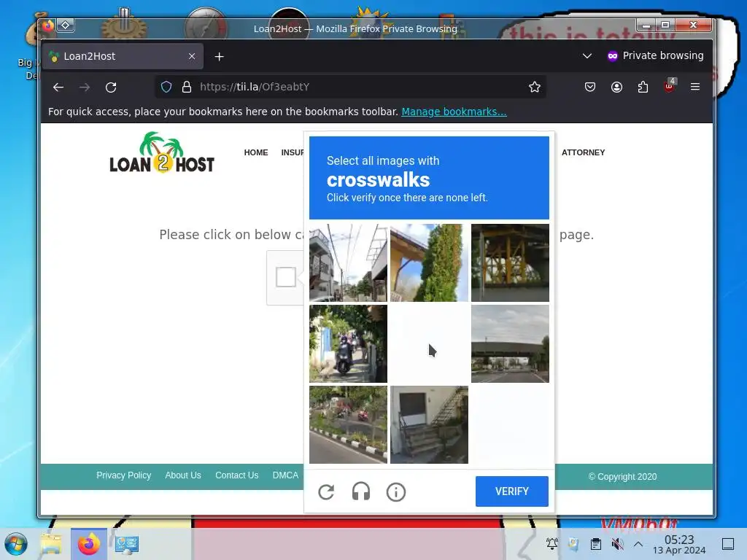
Task: Open Firefox account menu
Action: click(x=616, y=87)
